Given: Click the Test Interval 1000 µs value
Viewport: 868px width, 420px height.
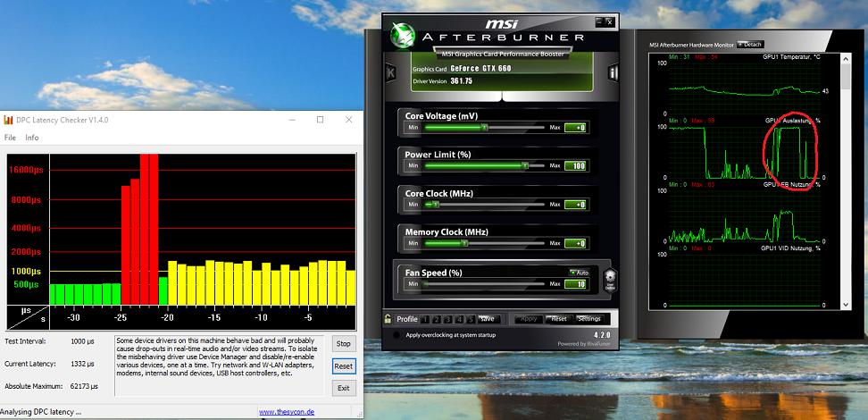Looking at the screenshot, I should click(x=82, y=341).
